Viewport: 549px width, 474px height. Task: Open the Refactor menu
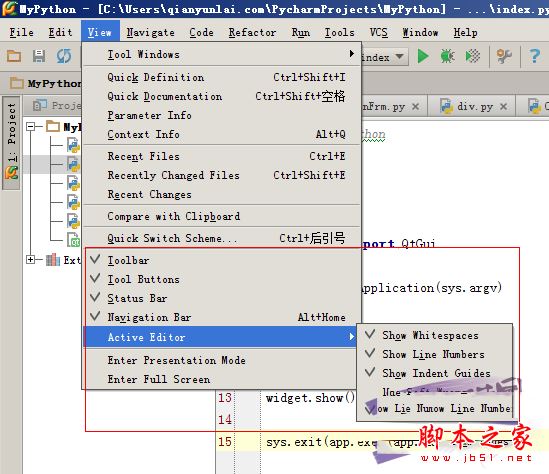pyautogui.click(x=252, y=33)
